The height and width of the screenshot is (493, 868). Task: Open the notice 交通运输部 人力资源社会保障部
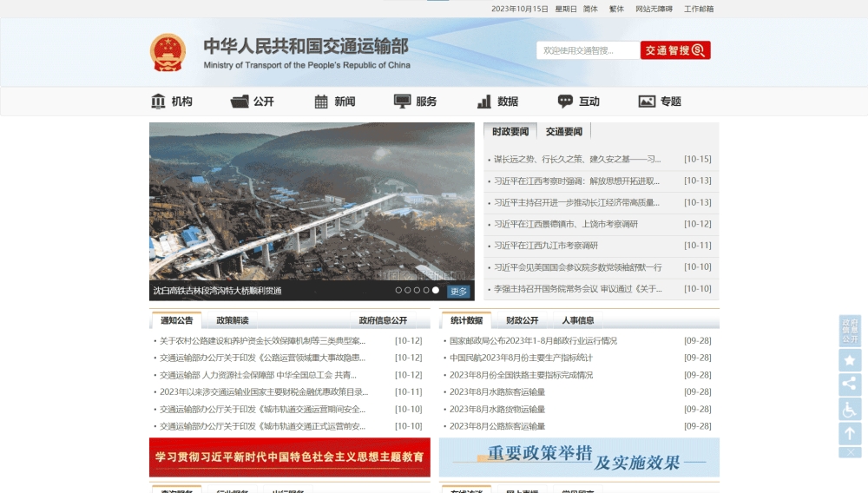tap(258, 375)
